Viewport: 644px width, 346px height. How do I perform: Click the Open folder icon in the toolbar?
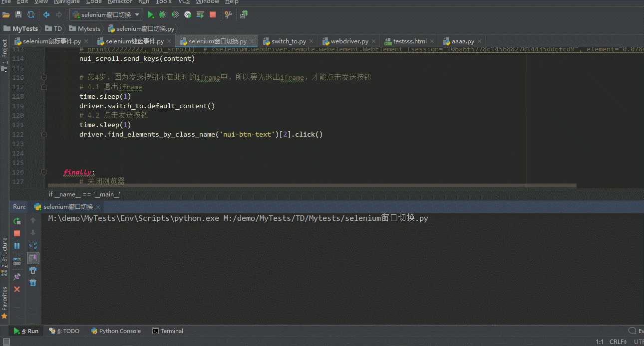coord(6,15)
